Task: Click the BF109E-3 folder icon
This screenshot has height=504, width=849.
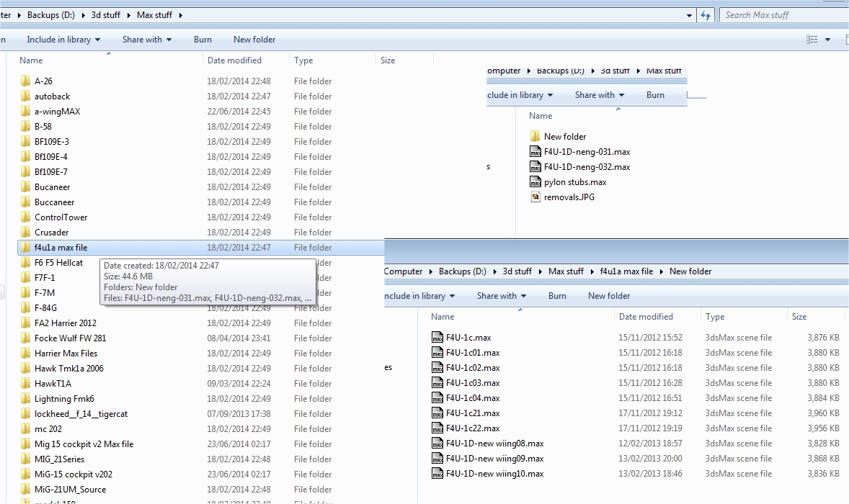Action: (x=25, y=142)
